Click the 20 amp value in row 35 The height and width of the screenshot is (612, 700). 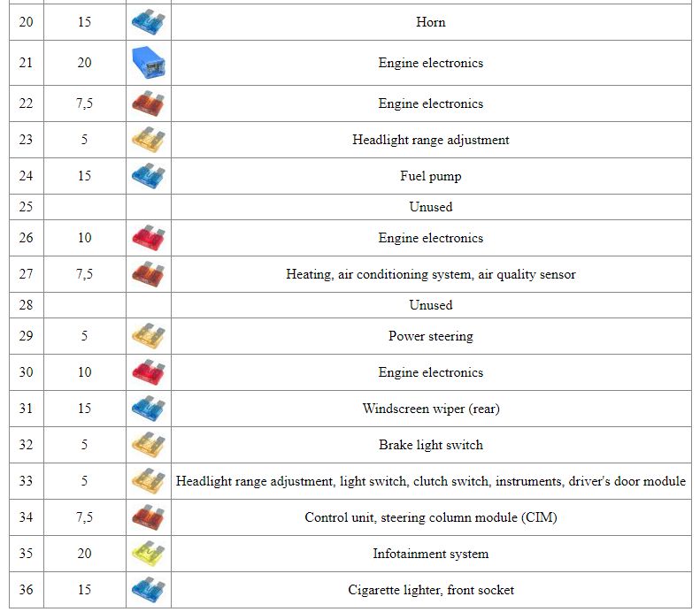click(84, 553)
